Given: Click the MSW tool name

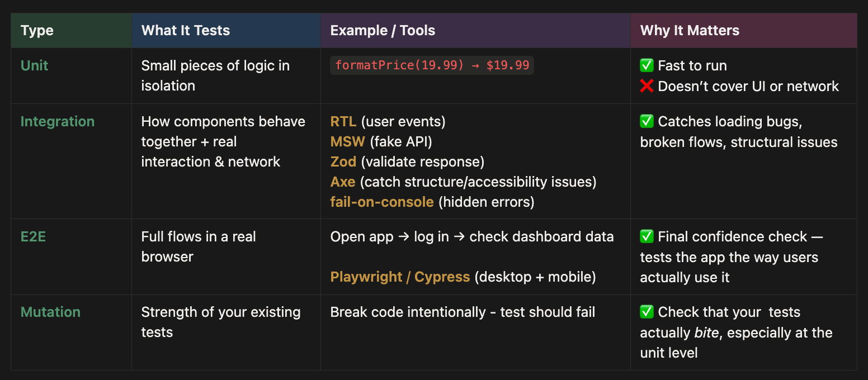Looking at the screenshot, I should click(347, 142).
